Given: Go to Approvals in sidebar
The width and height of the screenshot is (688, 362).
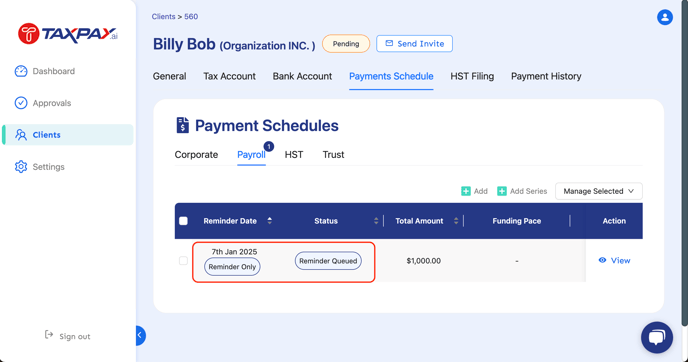Looking at the screenshot, I should click(52, 103).
